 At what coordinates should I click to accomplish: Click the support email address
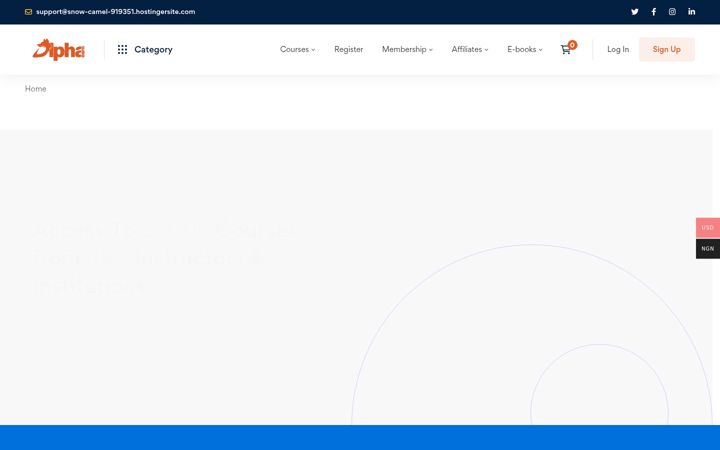point(116,12)
